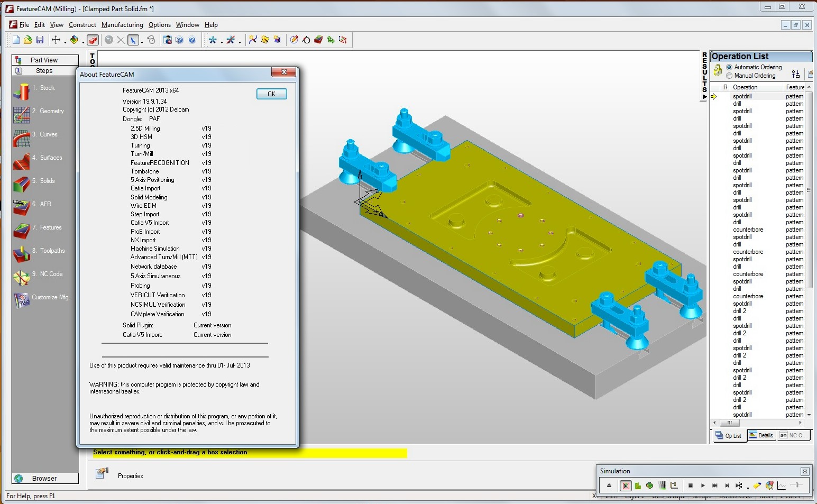Toggle the centerline simulation mode icon
The height and width of the screenshot is (504, 817).
pos(626,485)
